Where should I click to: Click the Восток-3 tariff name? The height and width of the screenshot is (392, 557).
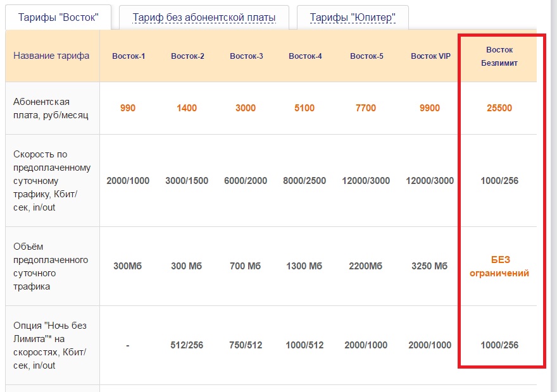pyautogui.click(x=246, y=56)
